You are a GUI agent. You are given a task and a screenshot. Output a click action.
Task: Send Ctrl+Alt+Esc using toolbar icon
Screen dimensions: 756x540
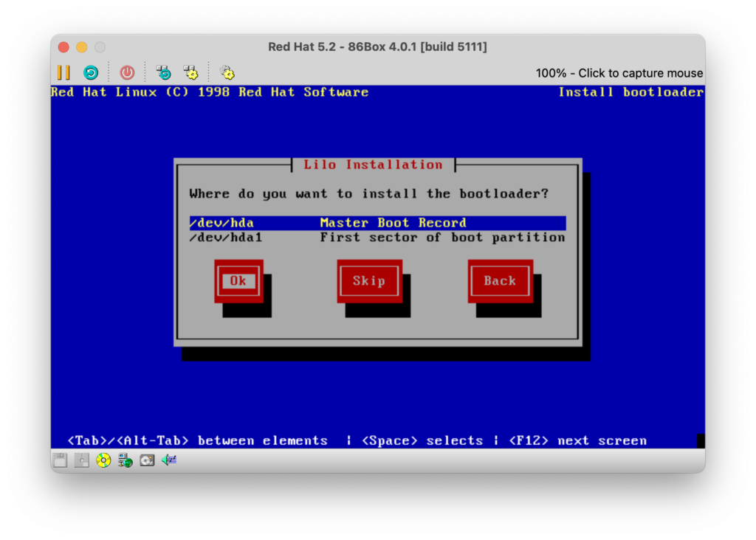point(191,73)
